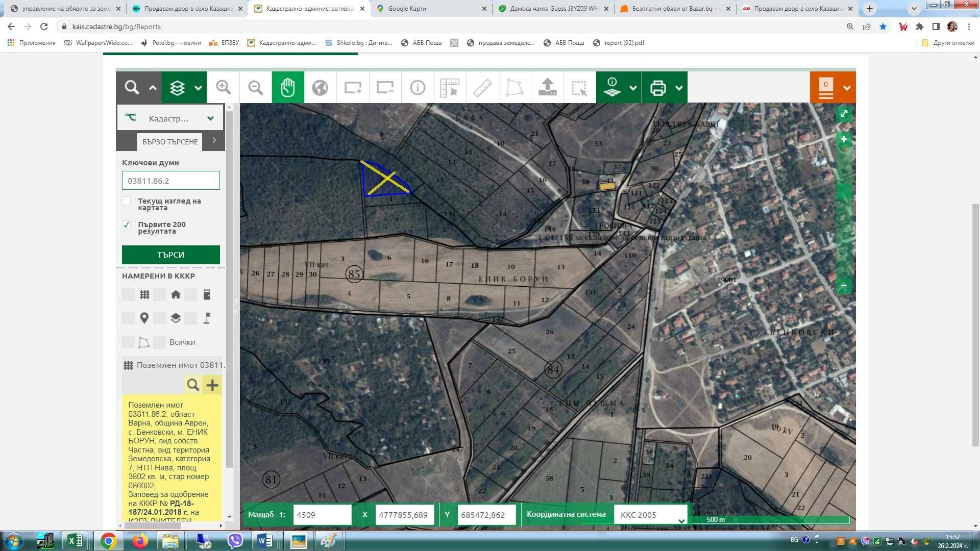Select the identify info tool
Screen dimensions: 980x551
(x=418, y=88)
